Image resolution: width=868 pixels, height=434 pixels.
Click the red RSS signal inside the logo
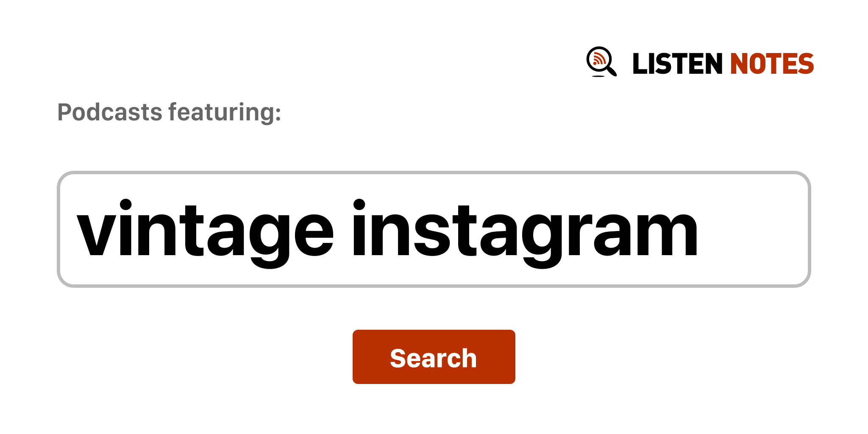point(598,58)
